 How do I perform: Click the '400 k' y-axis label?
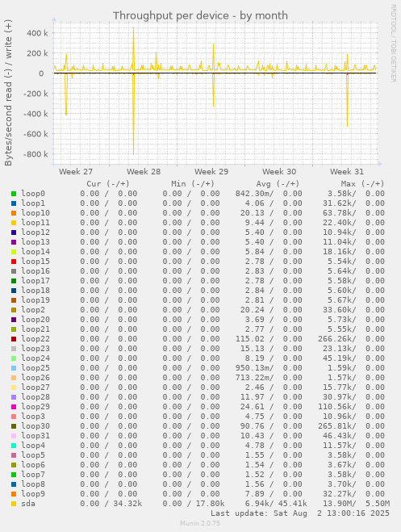tap(37, 33)
